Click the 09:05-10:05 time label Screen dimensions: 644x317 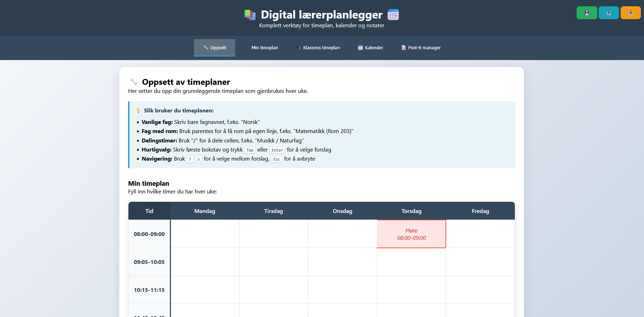[x=149, y=262]
